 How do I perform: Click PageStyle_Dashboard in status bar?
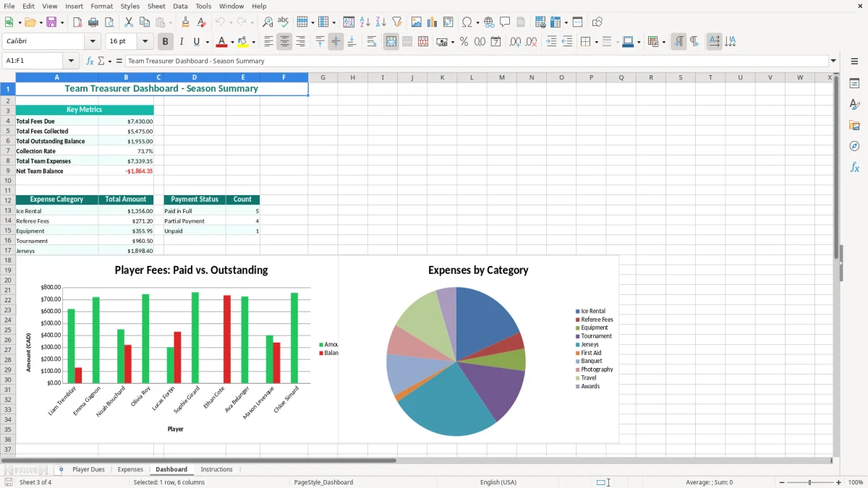point(323,482)
